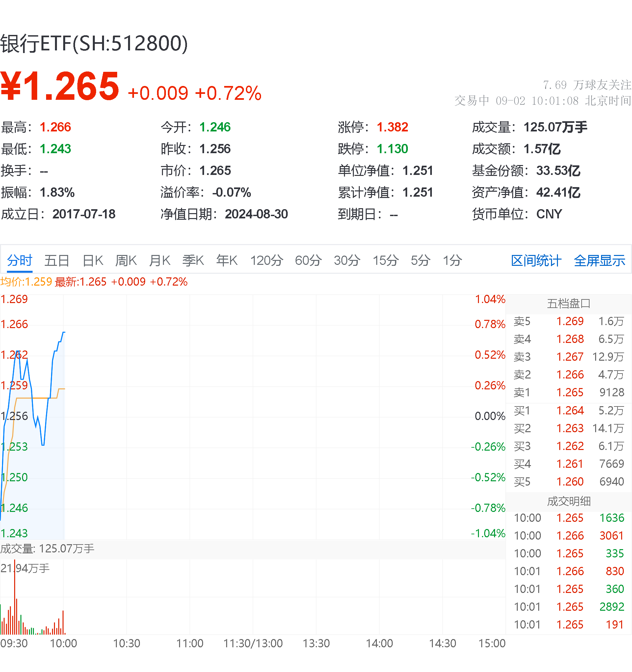View the 年K yearly chart
The width and height of the screenshot is (632, 672).
226,260
